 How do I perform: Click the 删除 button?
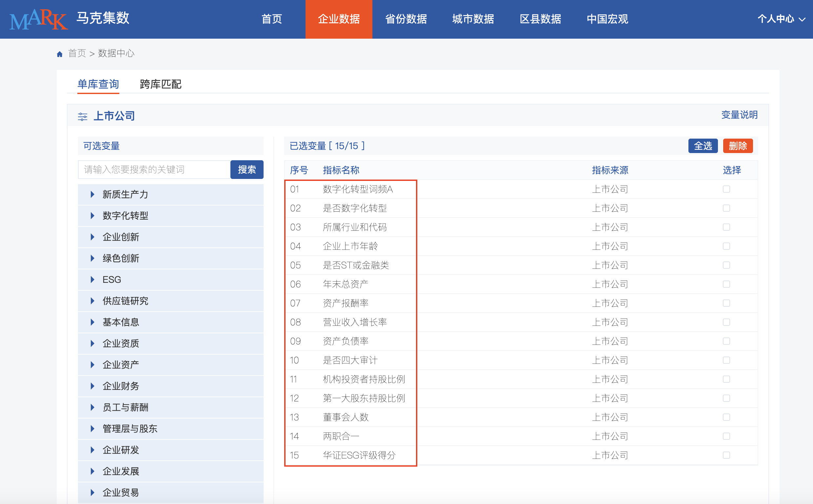738,146
